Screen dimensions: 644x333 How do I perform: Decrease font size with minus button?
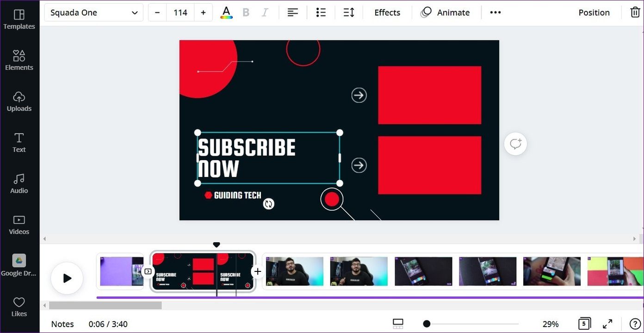[x=157, y=13]
